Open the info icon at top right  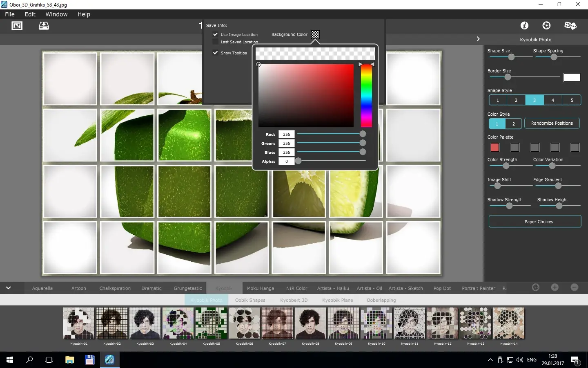pyautogui.click(x=524, y=26)
